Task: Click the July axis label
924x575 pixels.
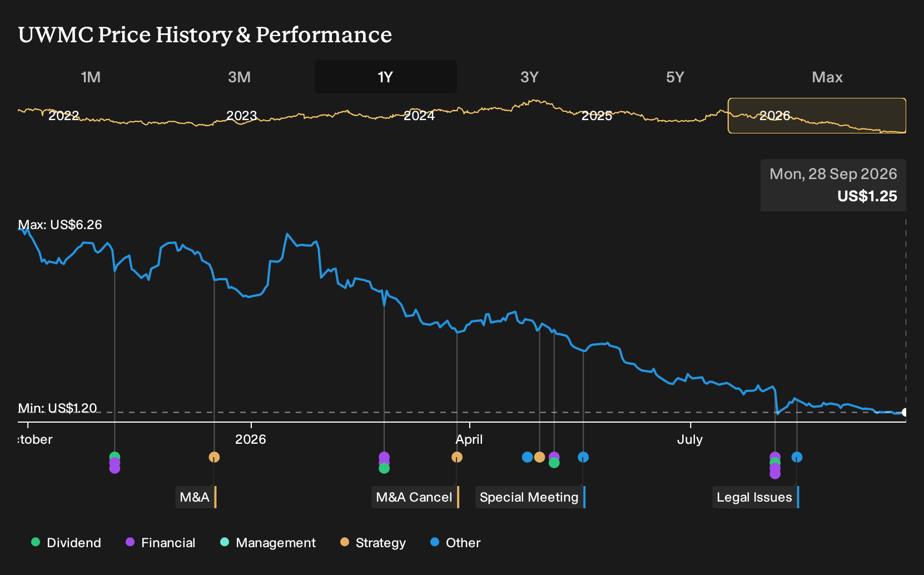Action: click(690, 439)
